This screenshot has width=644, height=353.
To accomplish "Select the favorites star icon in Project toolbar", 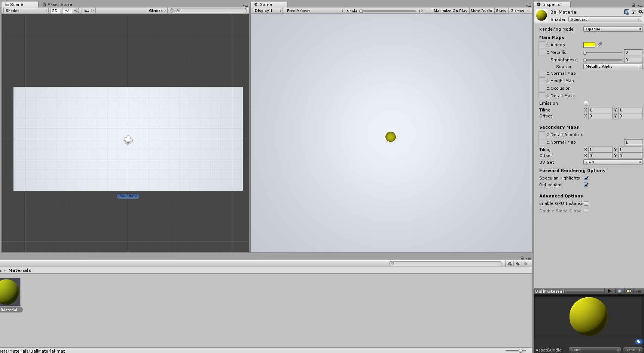I will coord(526,264).
